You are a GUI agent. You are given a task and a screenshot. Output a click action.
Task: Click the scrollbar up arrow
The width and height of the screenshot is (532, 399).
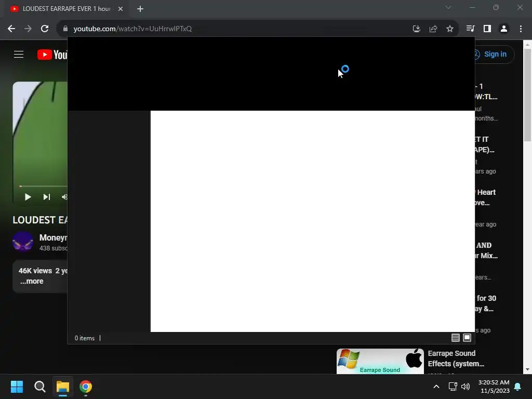(x=527, y=45)
